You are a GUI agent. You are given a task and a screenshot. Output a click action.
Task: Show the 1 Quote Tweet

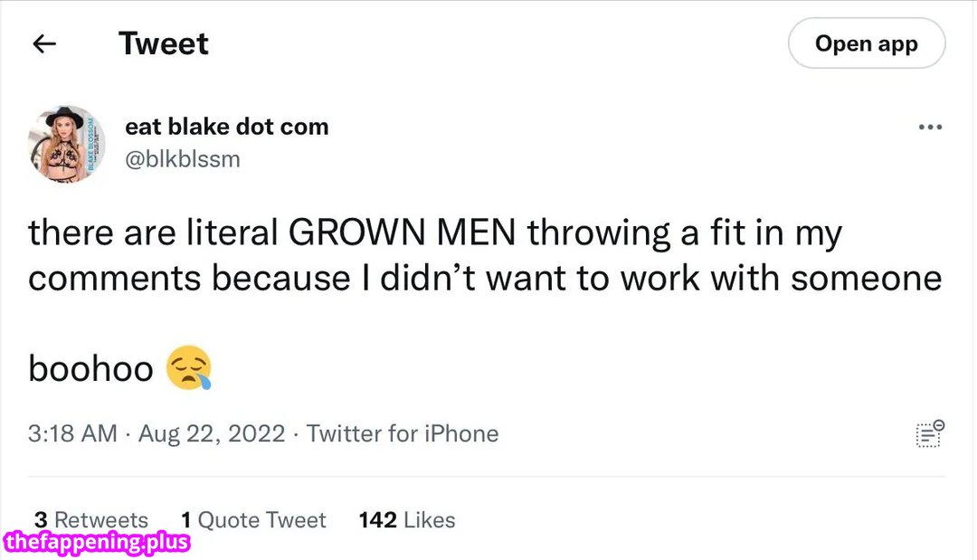[x=253, y=520]
